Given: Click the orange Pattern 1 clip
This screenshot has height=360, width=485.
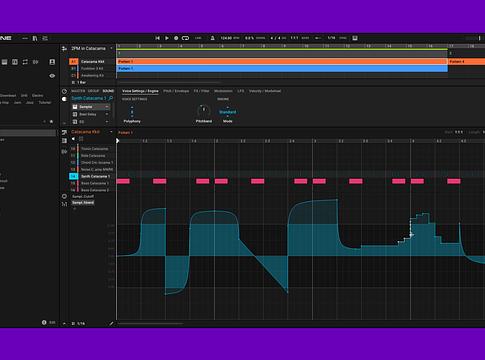Looking at the screenshot, I should click(x=282, y=62).
